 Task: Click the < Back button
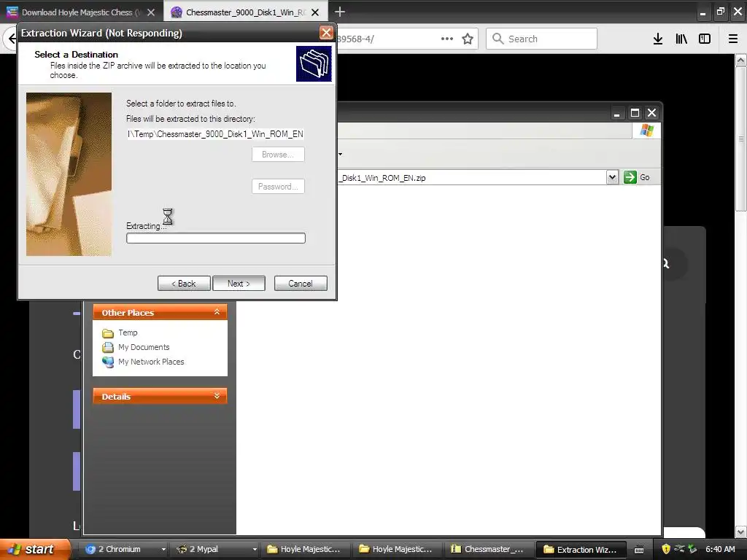pos(184,284)
